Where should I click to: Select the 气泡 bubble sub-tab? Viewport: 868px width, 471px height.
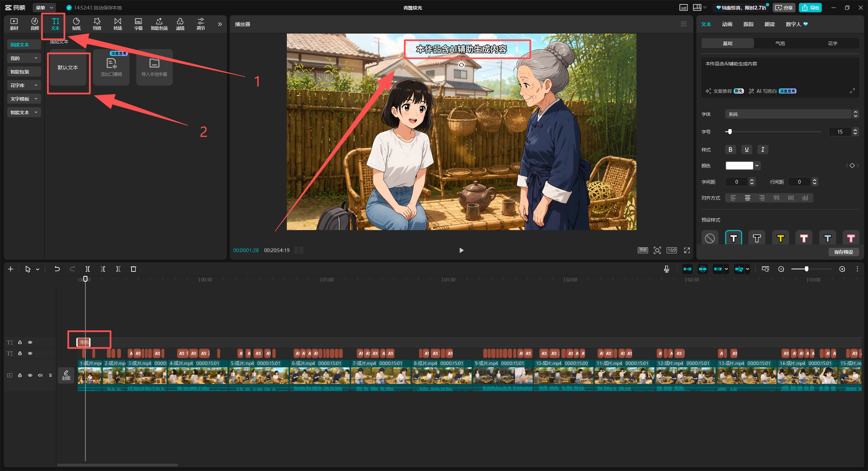pyautogui.click(x=780, y=43)
